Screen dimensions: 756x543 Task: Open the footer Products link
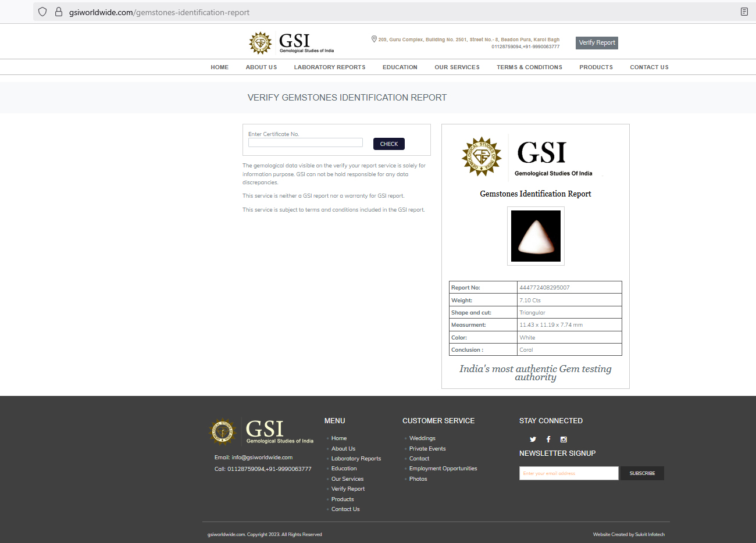(x=343, y=499)
